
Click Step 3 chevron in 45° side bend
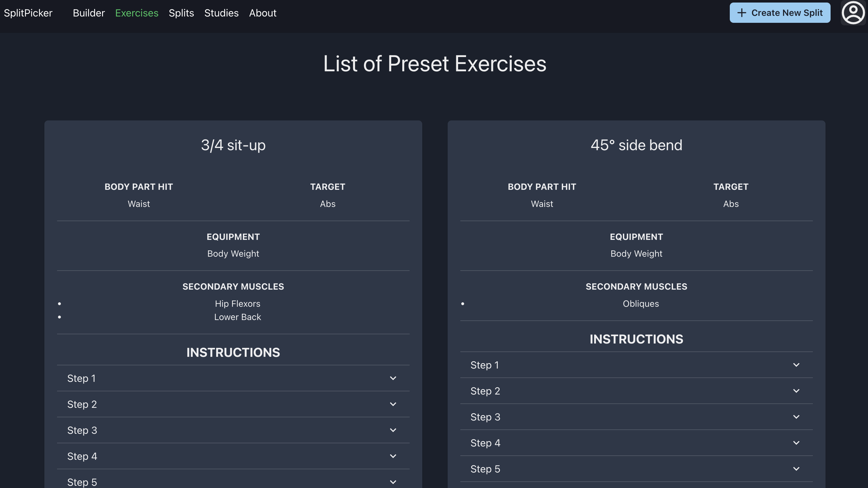click(x=796, y=417)
